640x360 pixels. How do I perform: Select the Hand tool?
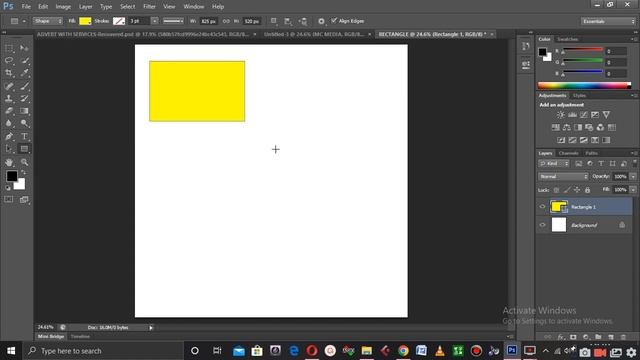tap(9, 162)
